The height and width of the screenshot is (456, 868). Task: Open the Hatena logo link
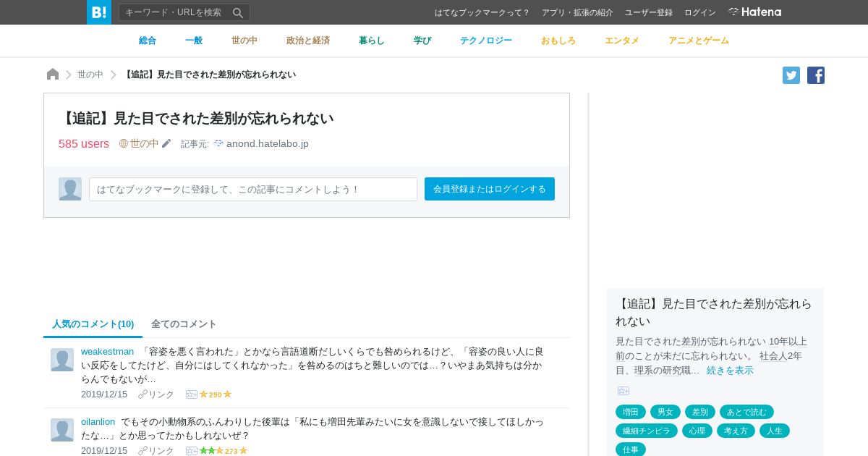754,12
